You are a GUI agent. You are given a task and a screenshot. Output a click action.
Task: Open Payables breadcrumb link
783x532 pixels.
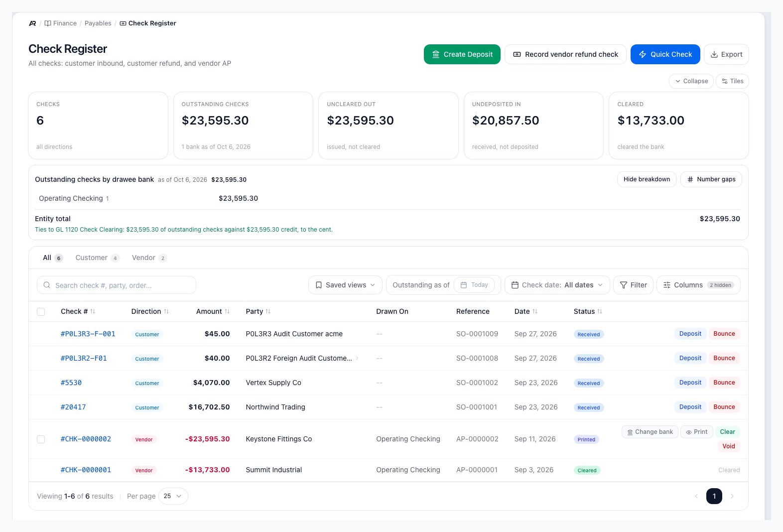pyautogui.click(x=98, y=23)
